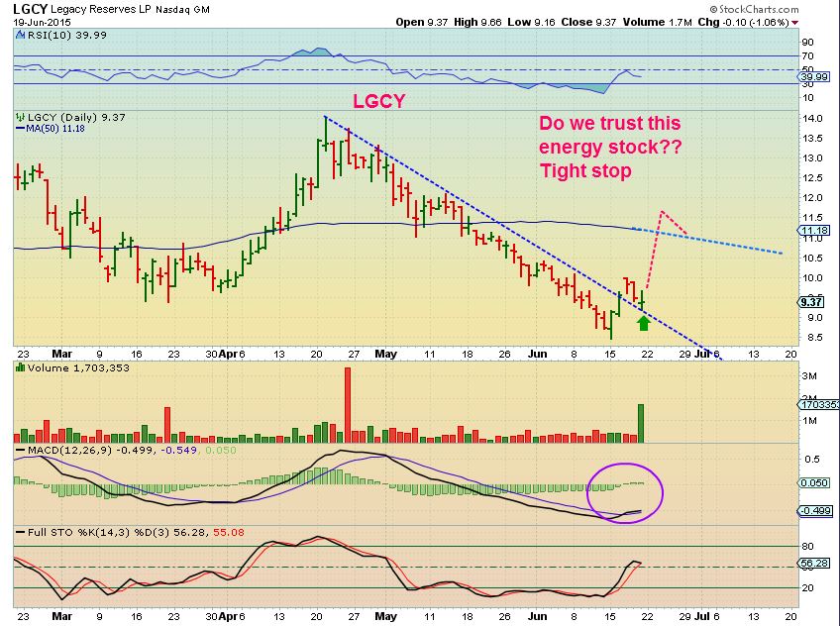This screenshot has height=626, width=840.
Task: Click the Volume panel legend icon
Action: 21,367
